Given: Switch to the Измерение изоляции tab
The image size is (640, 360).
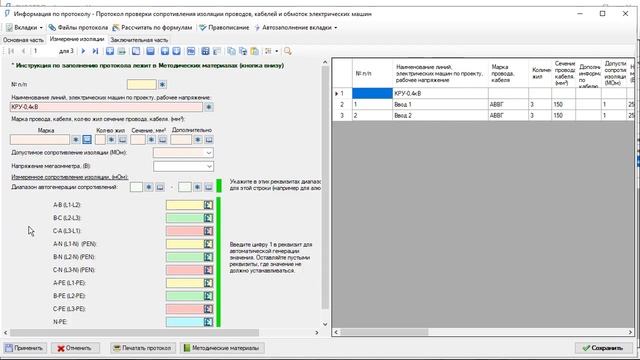Looking at the screenshot, I should click(77, 39).
